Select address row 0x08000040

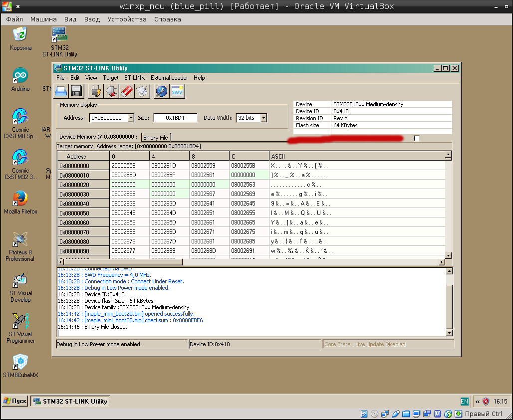click(83, 204)
